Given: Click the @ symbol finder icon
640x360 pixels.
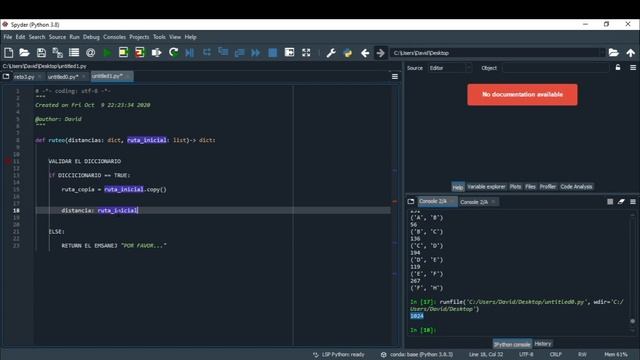Looking at the screenshot, I should 91,53.
